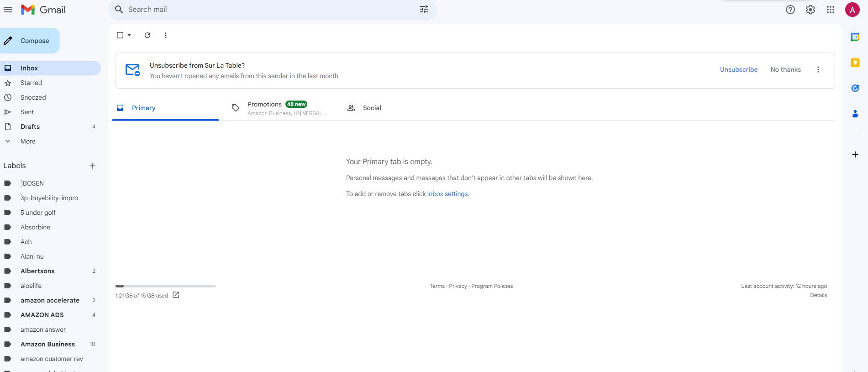This screenshot has height=372, width=868.
Task: Open the Starred folder
Action: [50, 83]
